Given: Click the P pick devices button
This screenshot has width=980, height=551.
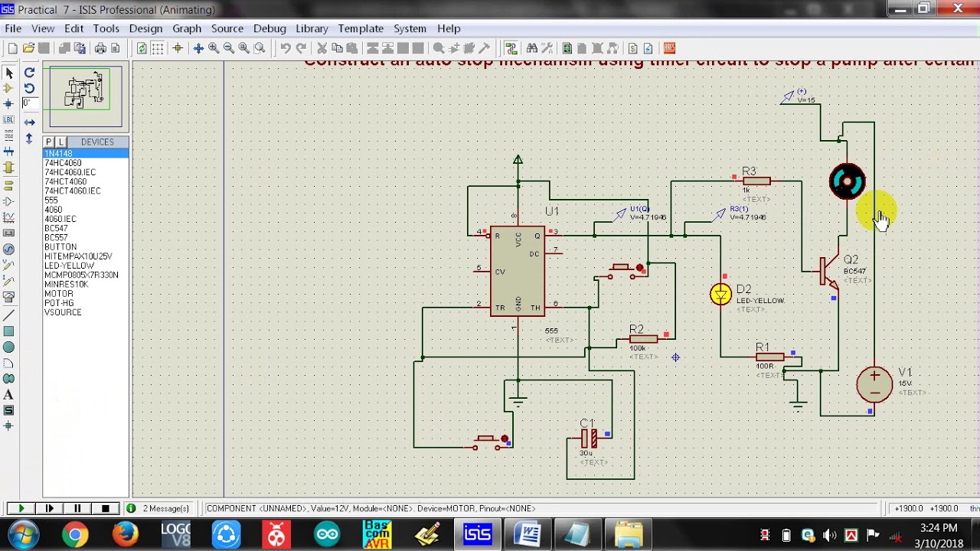Looking at the screenshot, I should (48, 142).
